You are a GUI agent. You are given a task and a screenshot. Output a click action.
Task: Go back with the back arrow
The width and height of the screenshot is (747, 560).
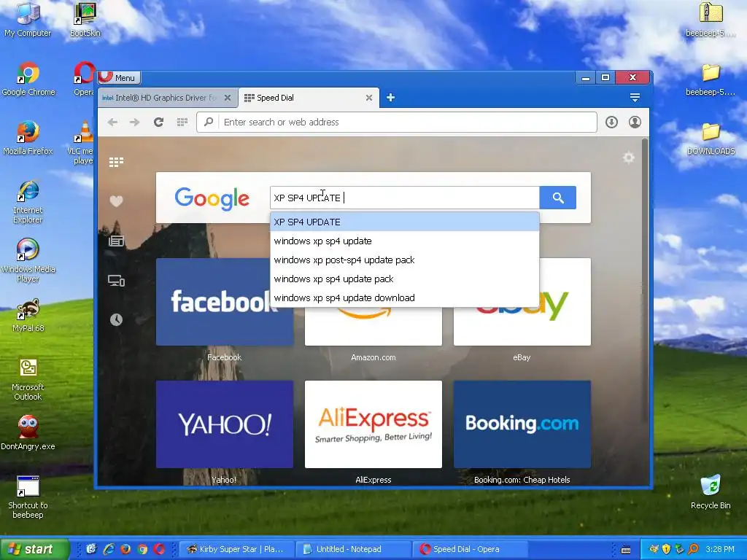pos(112,122)
